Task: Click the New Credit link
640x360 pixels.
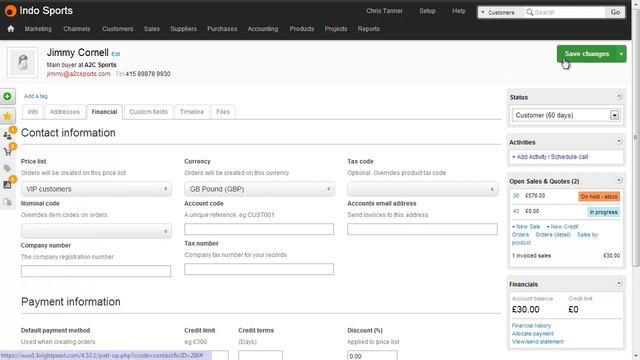Action: (x=562, y=227)
